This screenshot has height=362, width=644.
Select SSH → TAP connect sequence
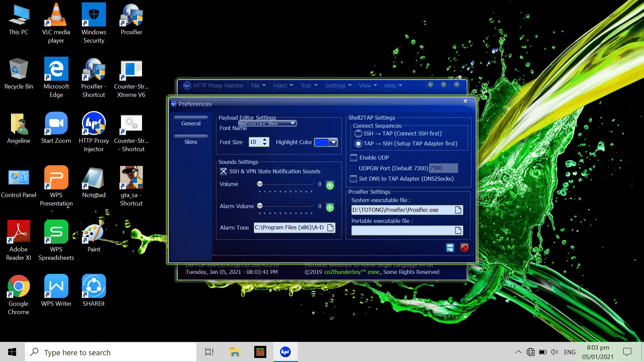coord(358,133)
